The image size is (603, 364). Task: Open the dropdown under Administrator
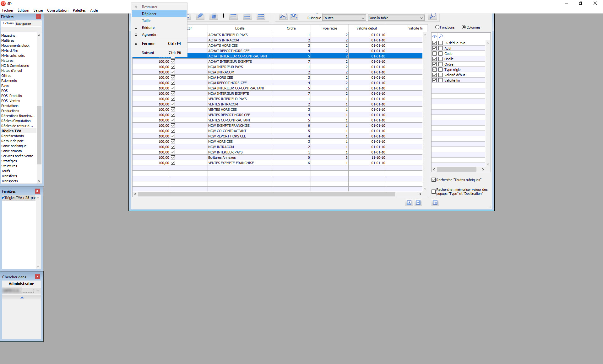point(38,291)
